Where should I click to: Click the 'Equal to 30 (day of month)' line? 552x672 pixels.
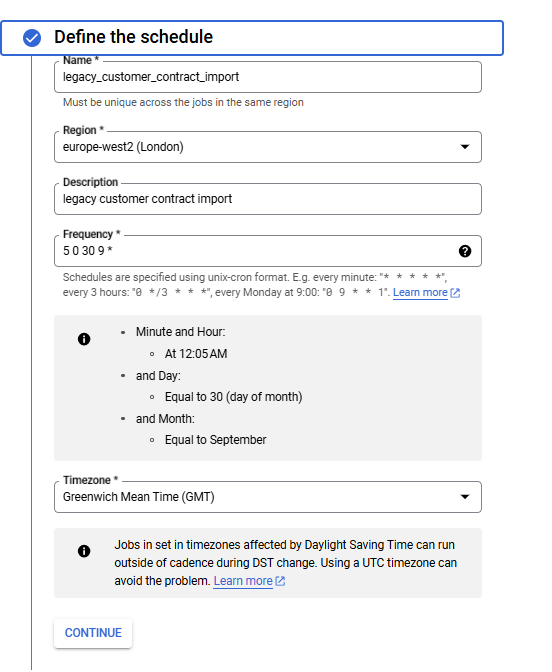coord(234,397)
